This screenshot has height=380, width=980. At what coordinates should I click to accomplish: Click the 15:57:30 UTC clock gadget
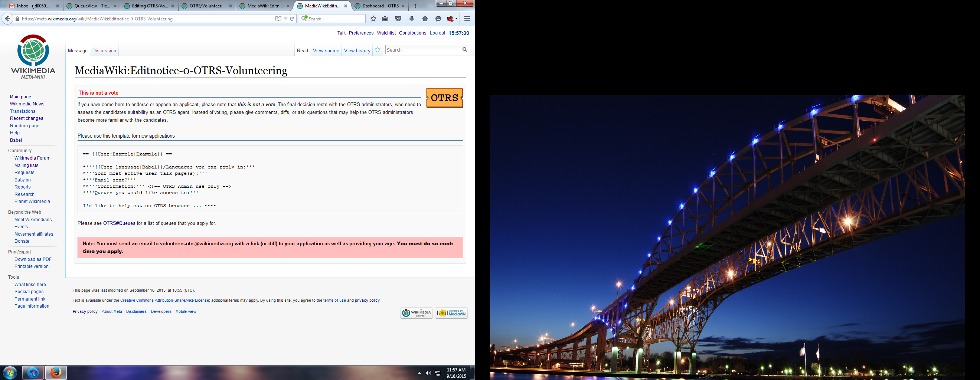click(x=459, y=33)
